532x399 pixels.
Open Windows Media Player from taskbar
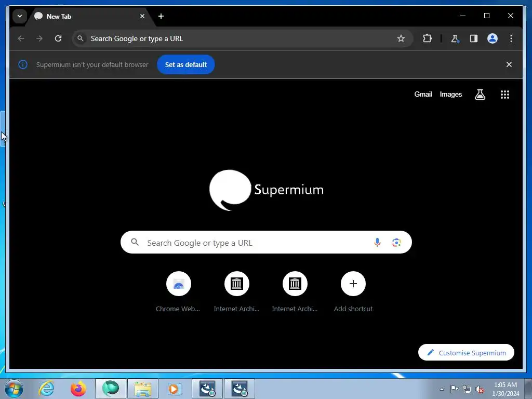175,389
